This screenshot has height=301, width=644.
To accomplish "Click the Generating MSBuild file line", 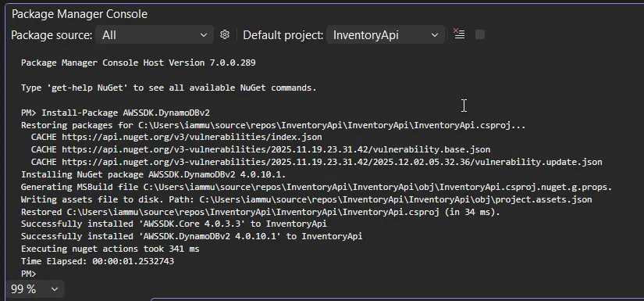I will click(317, 187).
